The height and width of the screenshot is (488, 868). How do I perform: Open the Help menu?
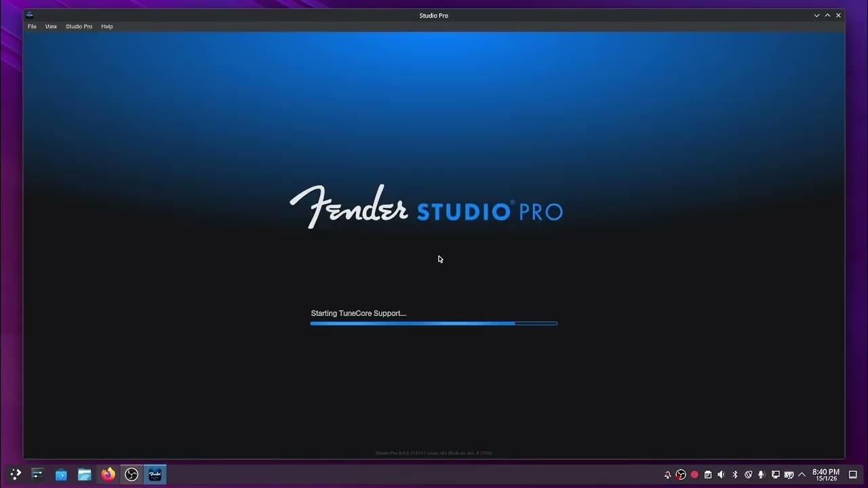pos(107,26)
